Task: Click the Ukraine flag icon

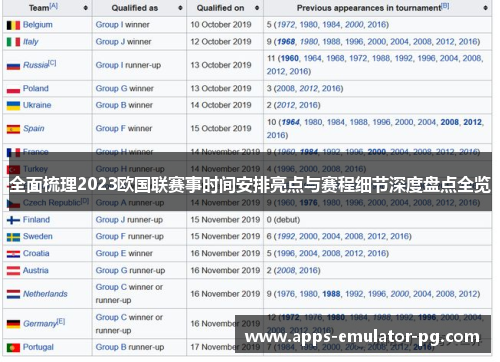Action: coord(13,106)
